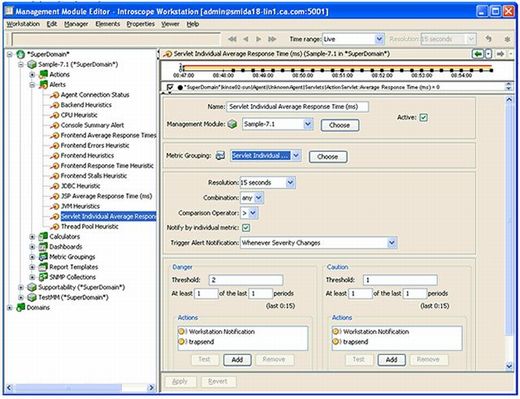Open the Management Module Sample-7.1 dropdown
The width and height of the screenshot is (520, 399).
(308, 124)
